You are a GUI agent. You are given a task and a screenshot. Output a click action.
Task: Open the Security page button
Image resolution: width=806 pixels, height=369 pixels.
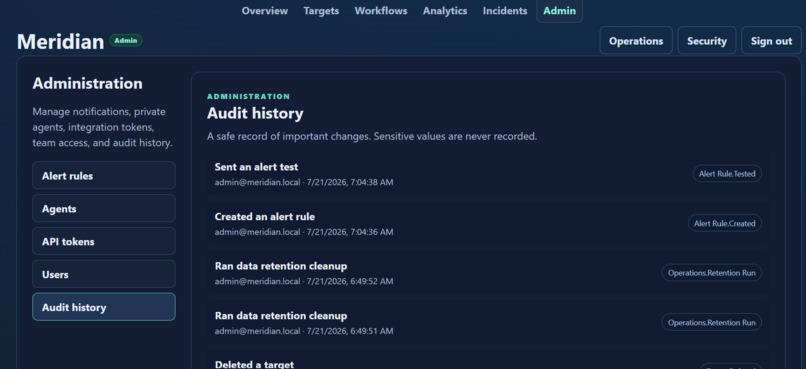click(x=707, y=41)
